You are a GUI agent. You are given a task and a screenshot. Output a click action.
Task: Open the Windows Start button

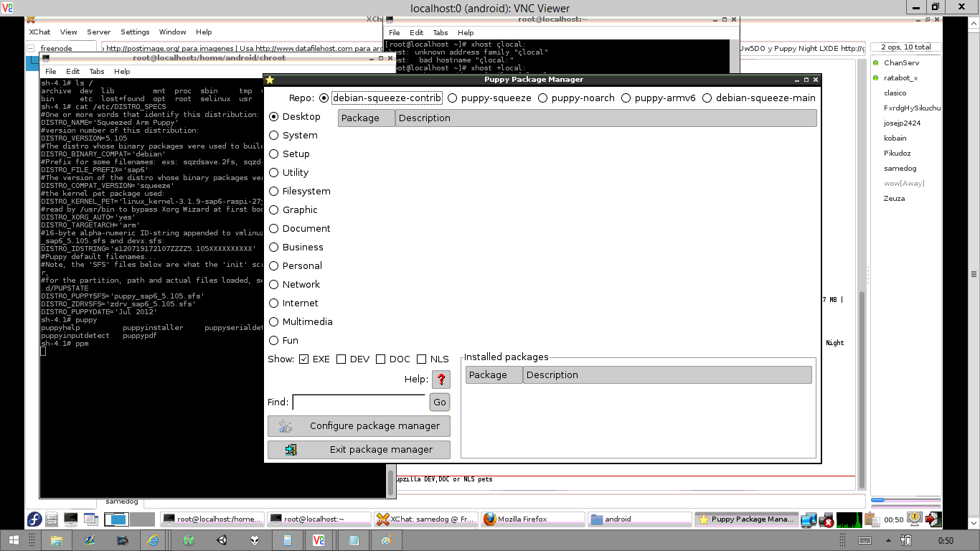click(15, 540)
